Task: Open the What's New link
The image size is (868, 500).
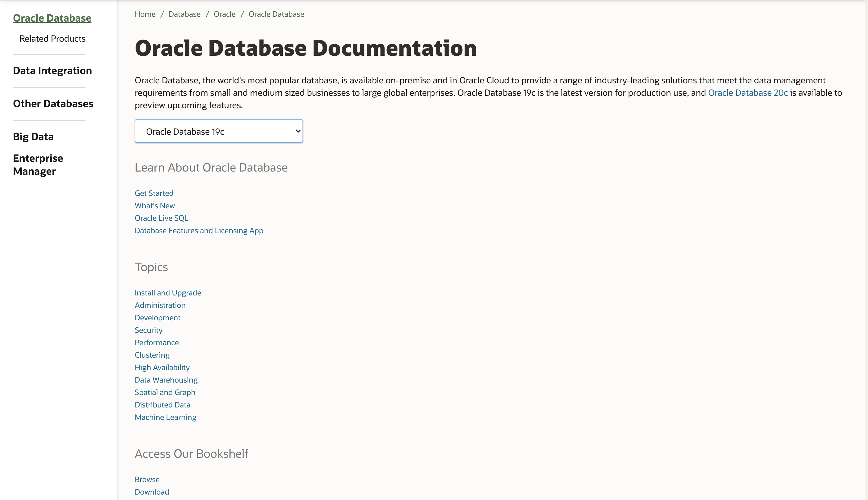Action: [x=154, y=206]
